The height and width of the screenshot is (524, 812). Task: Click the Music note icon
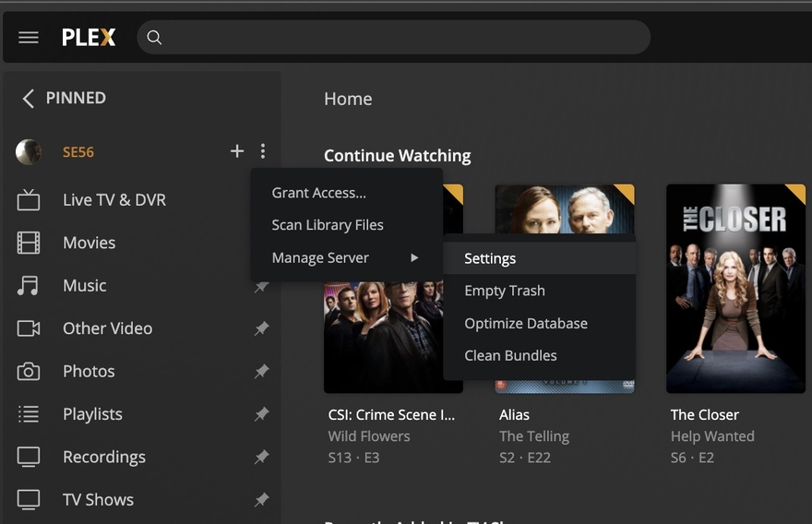[x=29, y=286]
